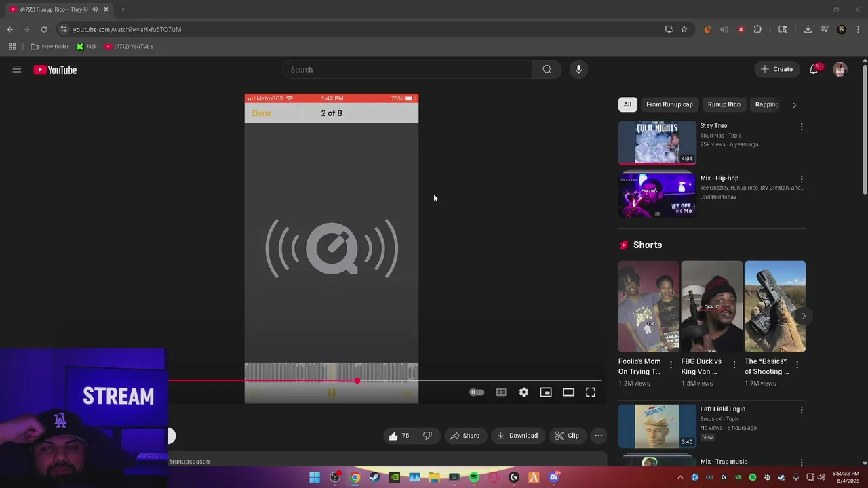This screenshot has height=488, width=868.
Task: Click the search magnifier button
Action: pos(547,69)
